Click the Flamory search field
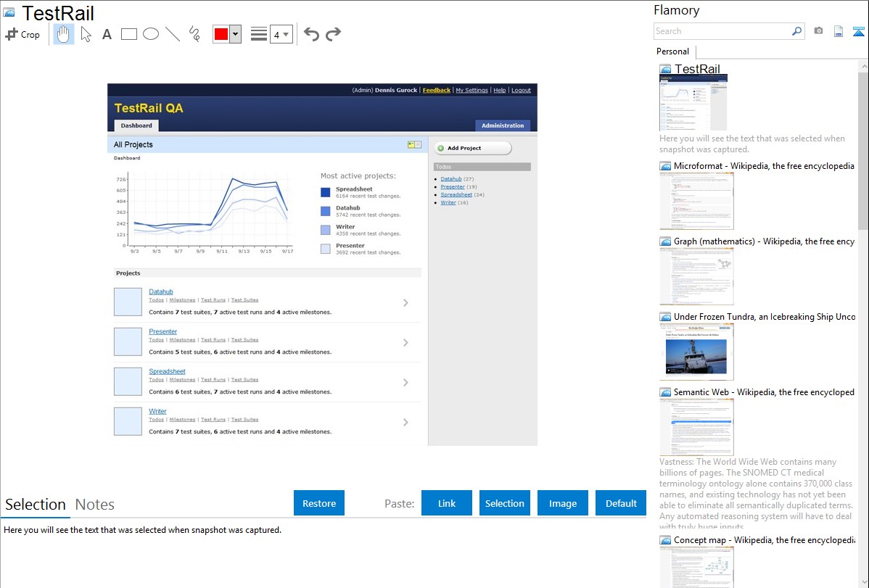This screenshot has height=588, width=869. tap(722, 31)
